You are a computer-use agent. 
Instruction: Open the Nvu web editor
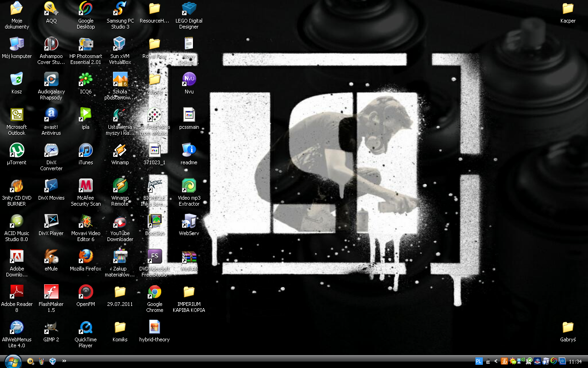(x=189, y=83)
